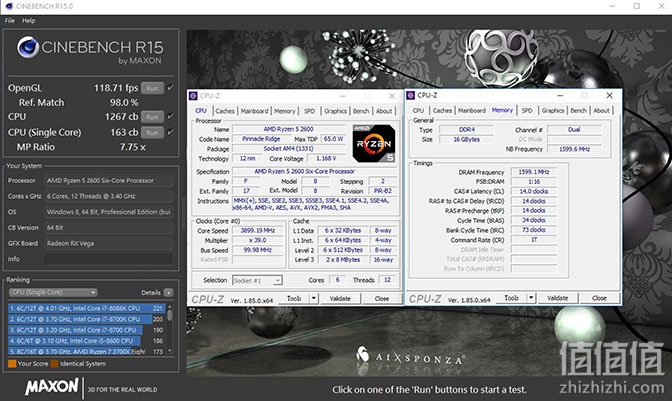Open Tools dropdown arrow in left CPU-Z

pyautogui.click(x=314, y=298)
